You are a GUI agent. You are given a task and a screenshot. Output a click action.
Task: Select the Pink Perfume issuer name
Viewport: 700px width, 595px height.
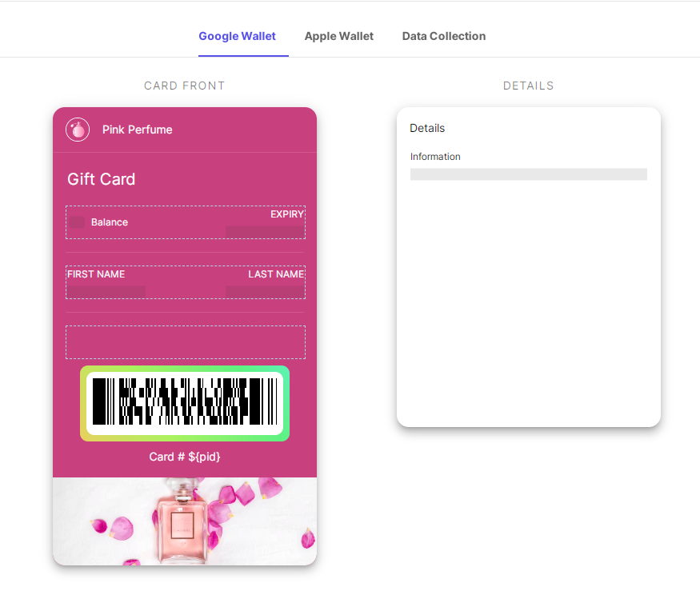tap(137, 130)
